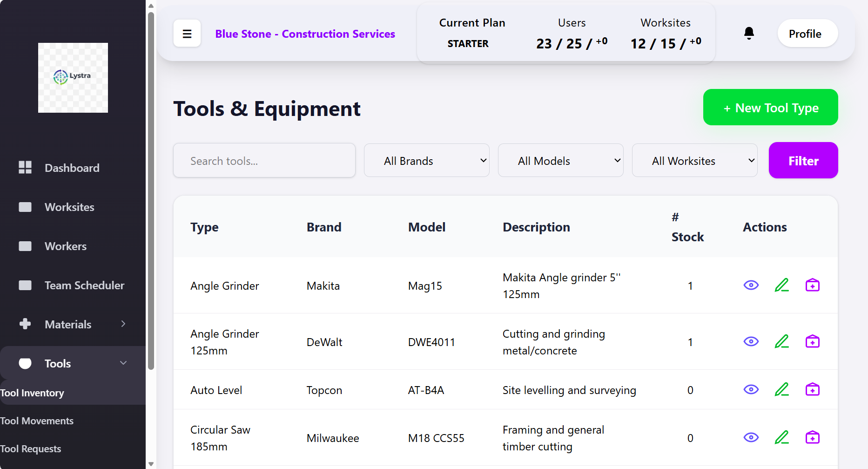Open the All Brands dropdown

point(426,160)
